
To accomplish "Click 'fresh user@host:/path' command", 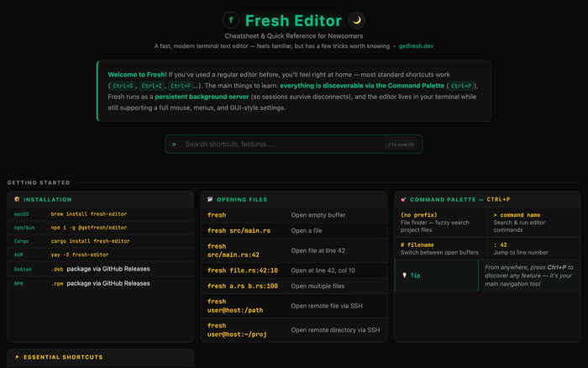I will click(235, 306).
